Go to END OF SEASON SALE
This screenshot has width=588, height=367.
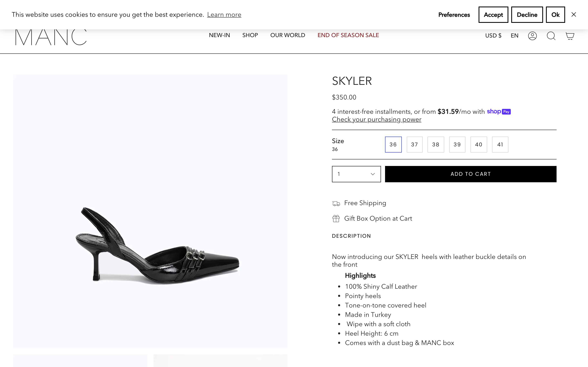point(348,35)
